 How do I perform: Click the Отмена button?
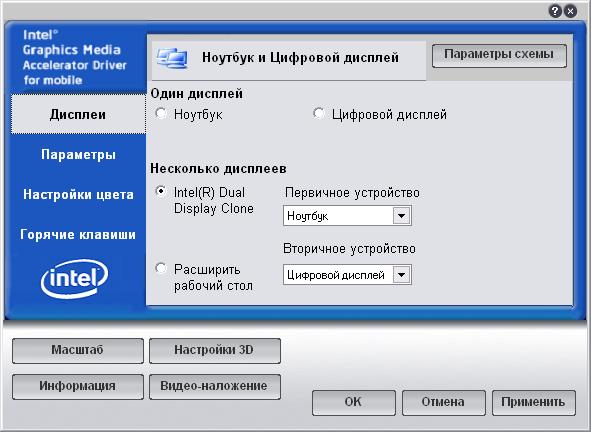(444, 403)
